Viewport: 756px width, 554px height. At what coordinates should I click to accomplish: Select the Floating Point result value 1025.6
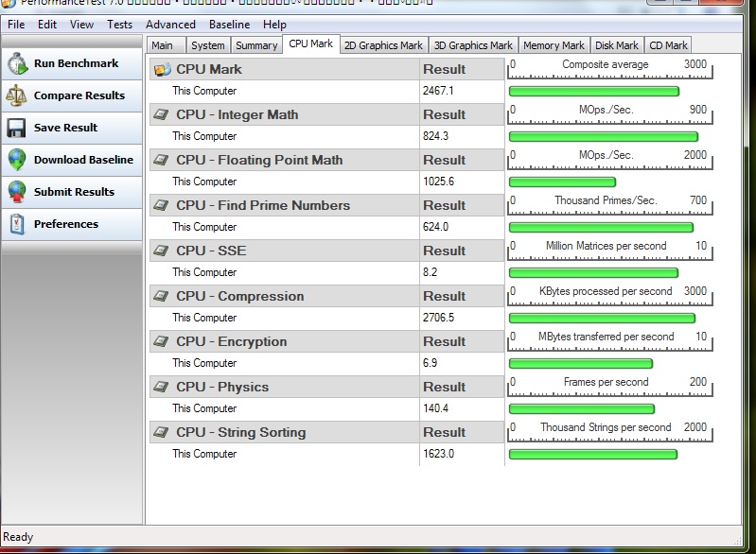coord(438,182)
